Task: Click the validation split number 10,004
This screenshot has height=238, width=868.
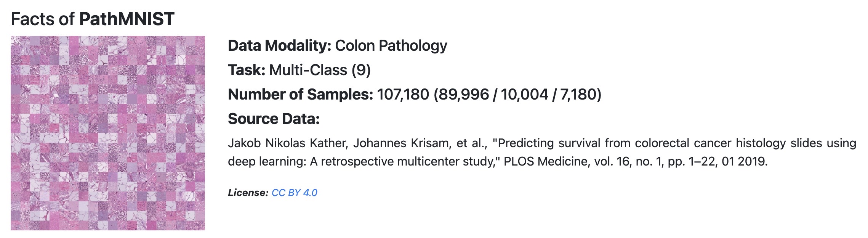Action: click(x=524, y=95)
